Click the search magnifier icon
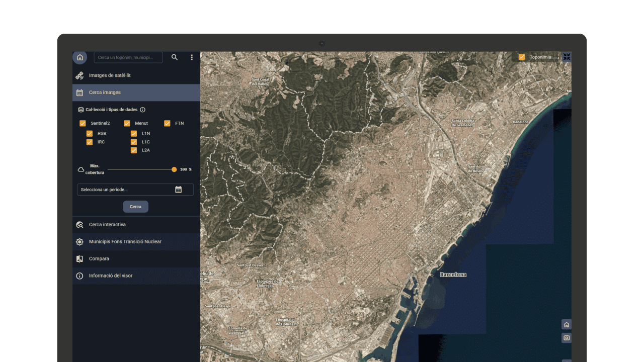 175,57
